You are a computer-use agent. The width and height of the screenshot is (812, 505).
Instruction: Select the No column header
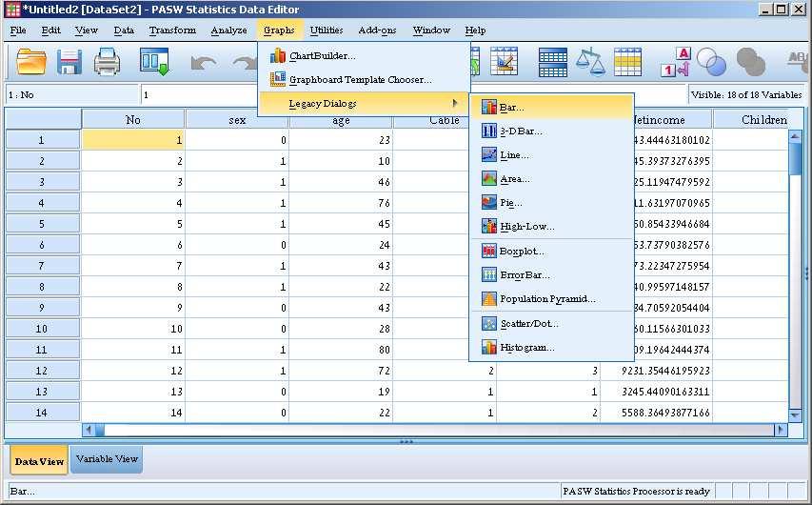pos(133,119)
